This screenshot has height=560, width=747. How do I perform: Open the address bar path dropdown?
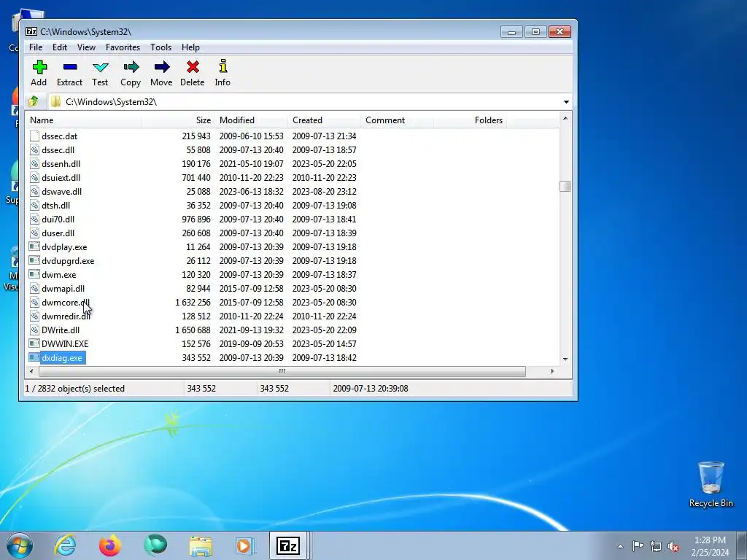click(x=566, y=102)
